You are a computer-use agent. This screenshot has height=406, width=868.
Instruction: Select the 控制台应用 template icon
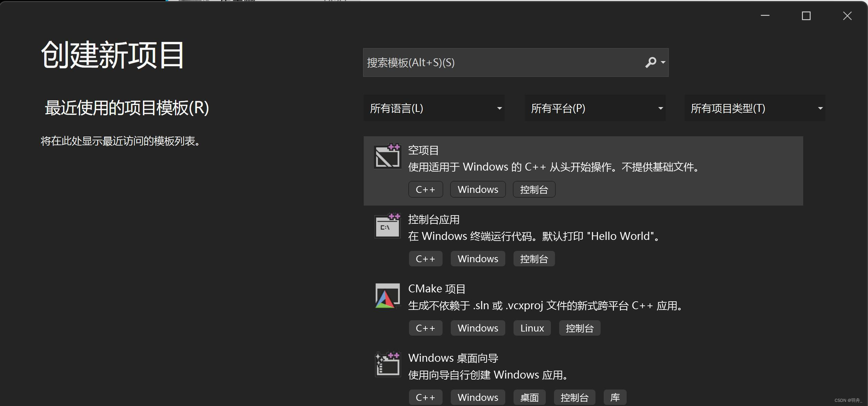(x=387, y=225)
